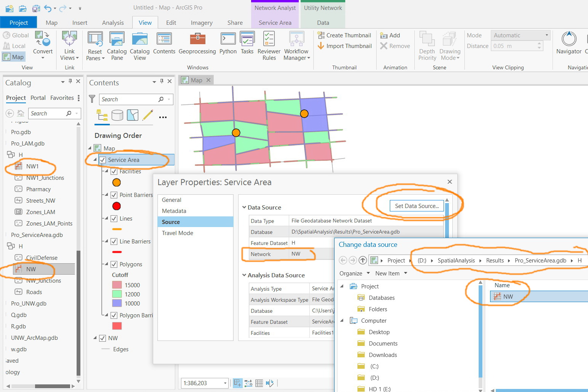Open the Tasks pane
This screenshot has width=588, height=392.
247,43
